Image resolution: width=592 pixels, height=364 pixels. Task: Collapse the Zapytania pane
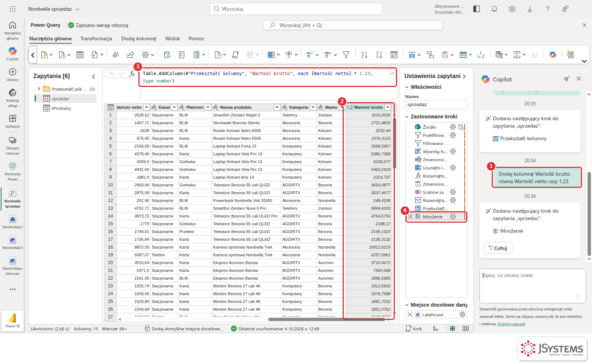tap(93, 76)
